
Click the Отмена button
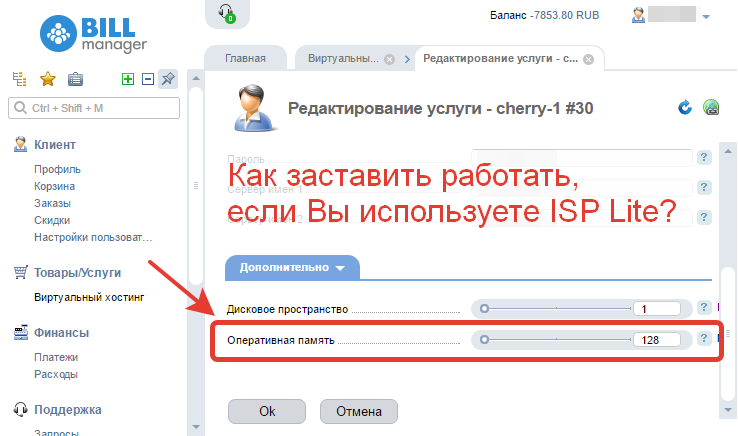tap(359, 411)
